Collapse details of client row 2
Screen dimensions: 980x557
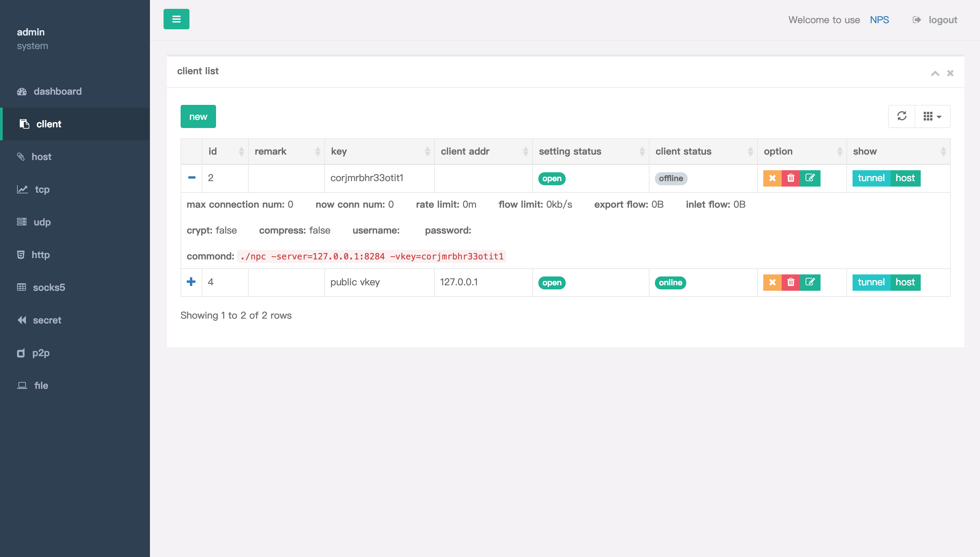[192, 177]
